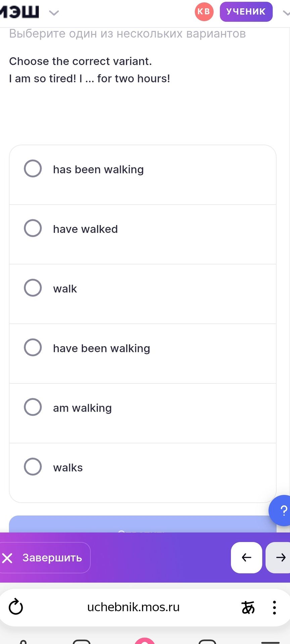Click the МЭШ logo
The width and height of the screenshot is (290, 644).
19,12
